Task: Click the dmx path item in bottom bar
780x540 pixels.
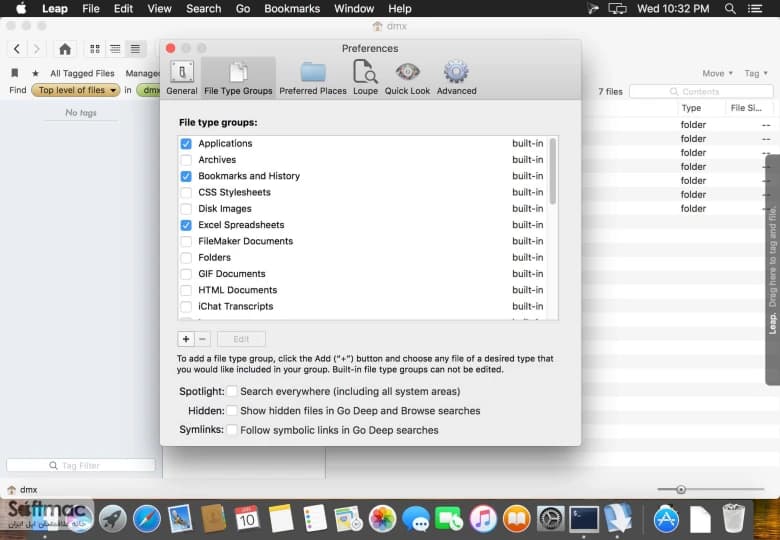Action: [x=22, y=490]
